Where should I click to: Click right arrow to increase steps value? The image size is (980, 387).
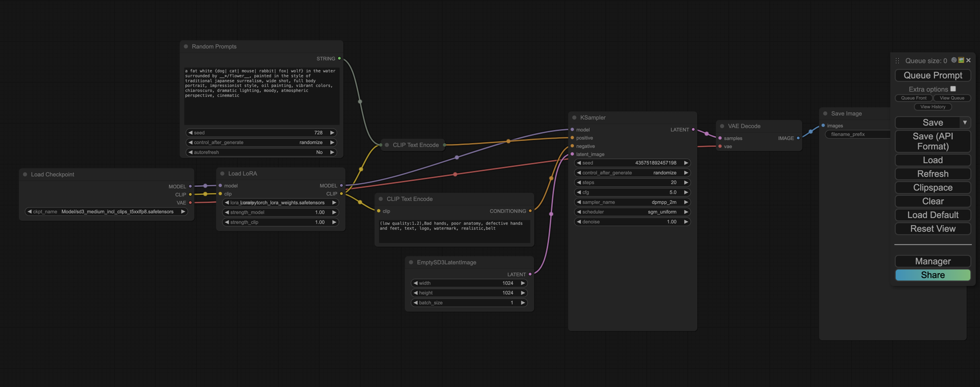[x=686, y=182]
